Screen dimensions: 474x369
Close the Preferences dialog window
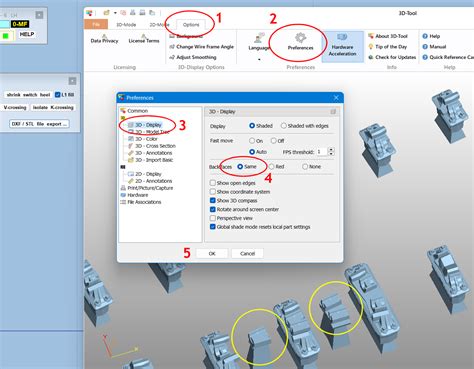336,97
